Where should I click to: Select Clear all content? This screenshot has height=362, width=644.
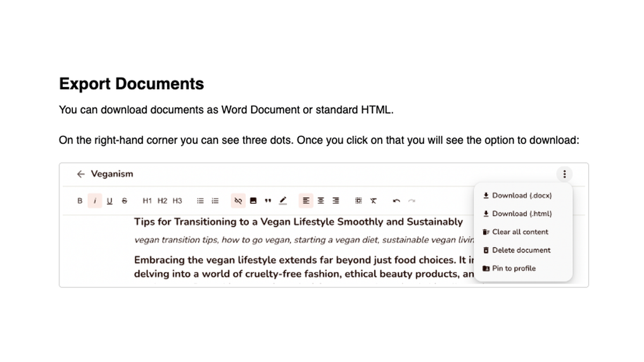click(x=516, y=232)
